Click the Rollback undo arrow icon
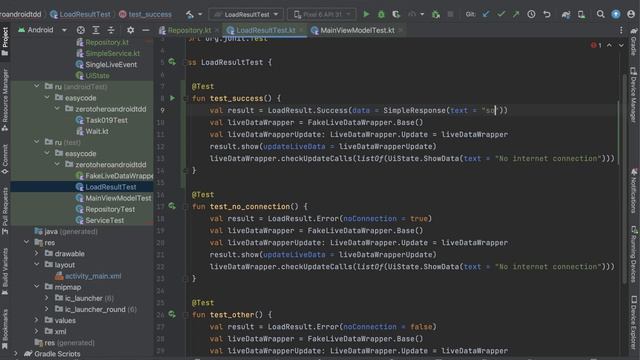The image size is (640, 360). click(x=547, y=14)
